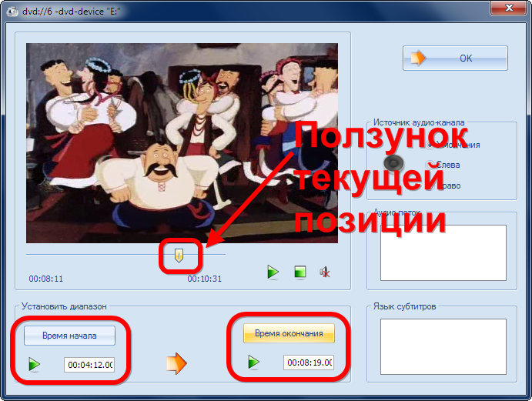Click the start time field 00:04:12
This screenshot has width=532, height=401.
89,365
